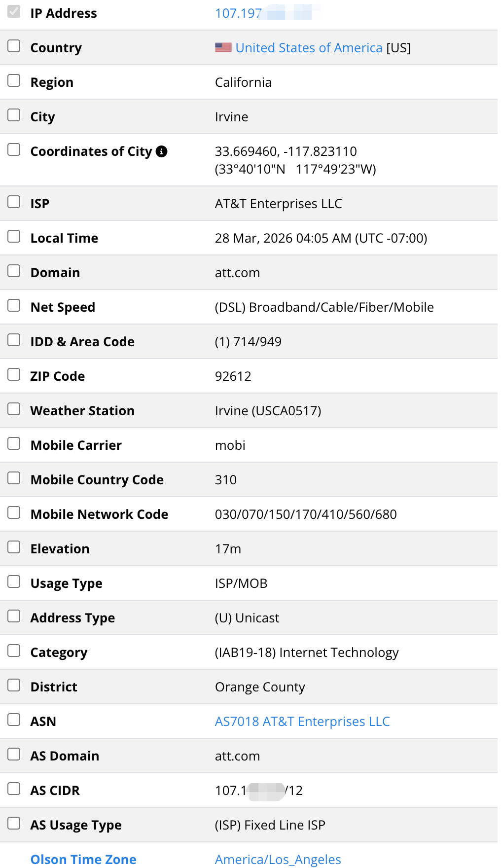Open the United States of America link
Image resolution: width=501 pixels, height=868 pixels.
click(309, 47)
